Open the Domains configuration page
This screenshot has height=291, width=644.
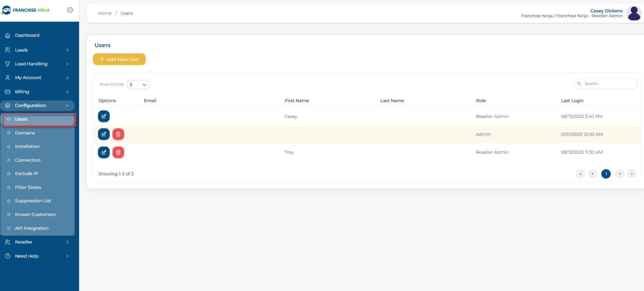pyautogui.click(x=25, y=133)
